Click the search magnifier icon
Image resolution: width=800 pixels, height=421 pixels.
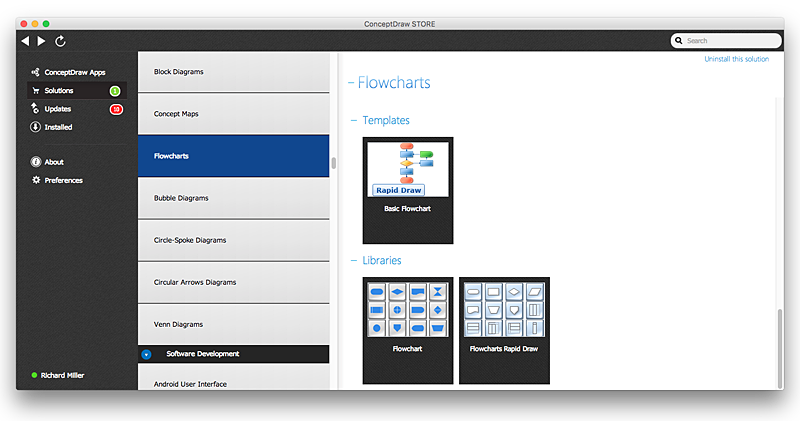679,40
